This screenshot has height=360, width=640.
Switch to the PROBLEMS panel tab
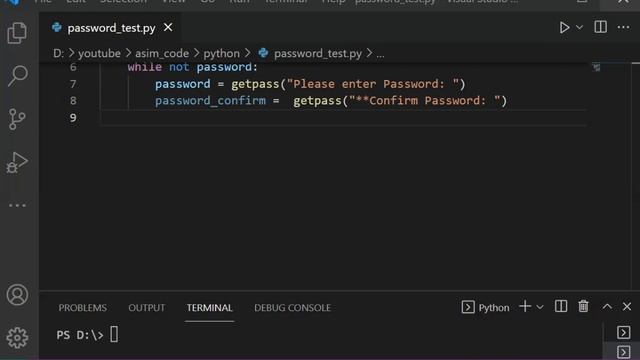point(82,308)
